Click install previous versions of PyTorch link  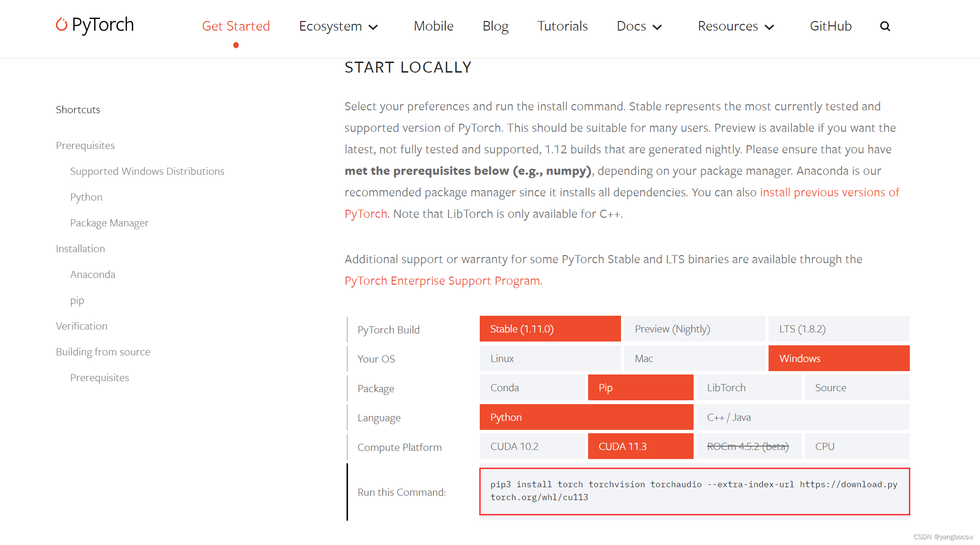click(829, 192)
